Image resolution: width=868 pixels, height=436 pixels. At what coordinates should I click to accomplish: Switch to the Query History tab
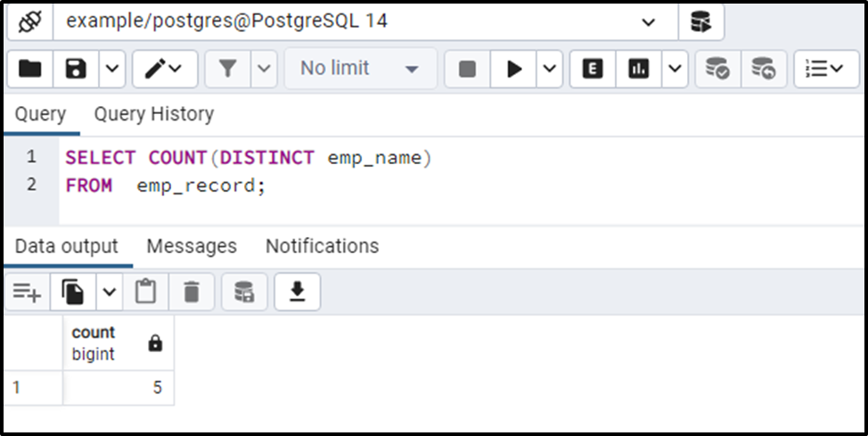(x=154, y=114)
